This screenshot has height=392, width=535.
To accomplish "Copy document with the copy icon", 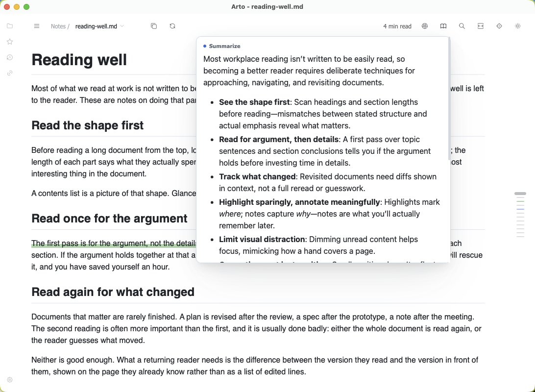I will pyautogui.click(x=154, y=26).
